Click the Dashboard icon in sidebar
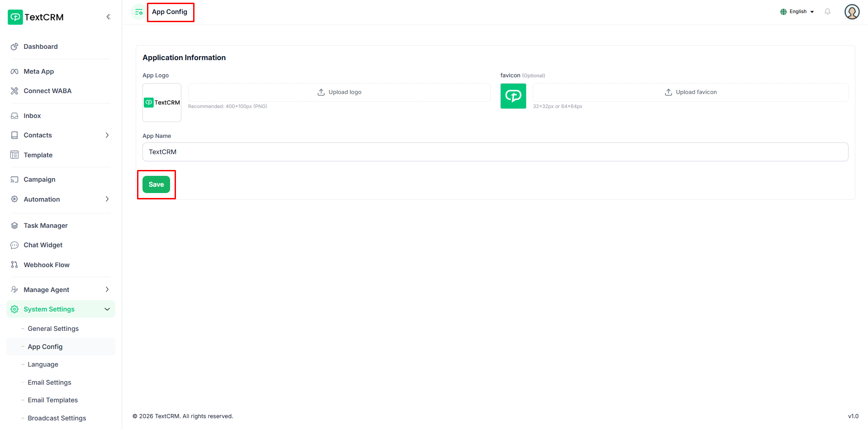The height and width of the screenshot is (429, 868). click(14, 47)
